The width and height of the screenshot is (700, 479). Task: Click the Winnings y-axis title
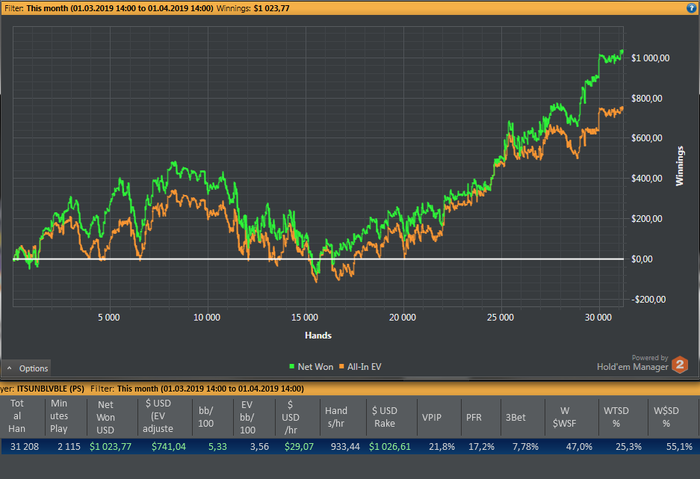click(679, 166)
